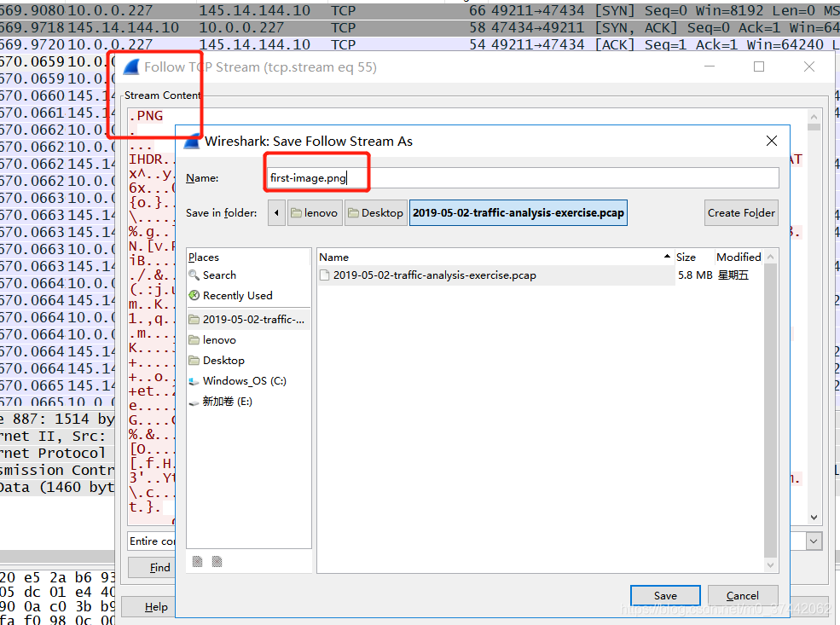
Task: Close the Save Follow Stream As dialog
Action: tap(772, 141)
